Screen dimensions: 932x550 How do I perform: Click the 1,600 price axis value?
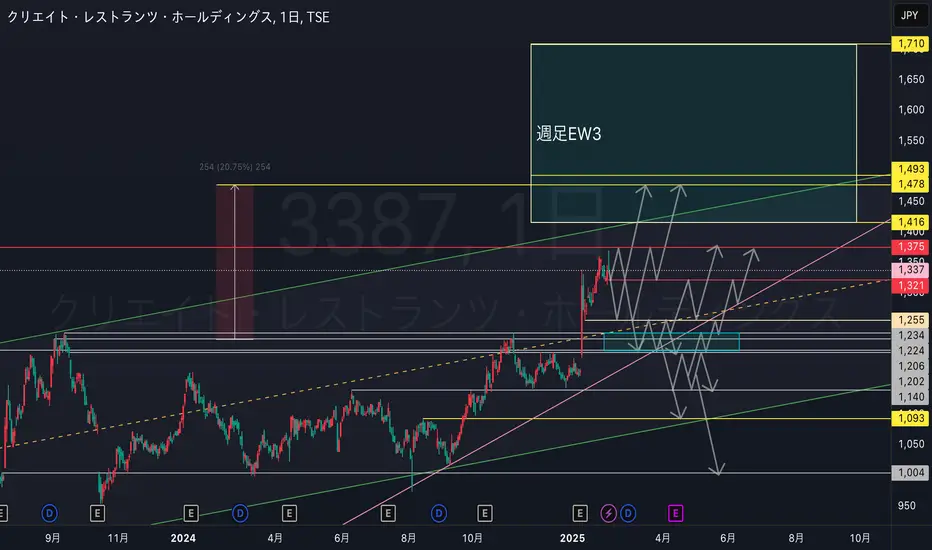pos(911,109)
